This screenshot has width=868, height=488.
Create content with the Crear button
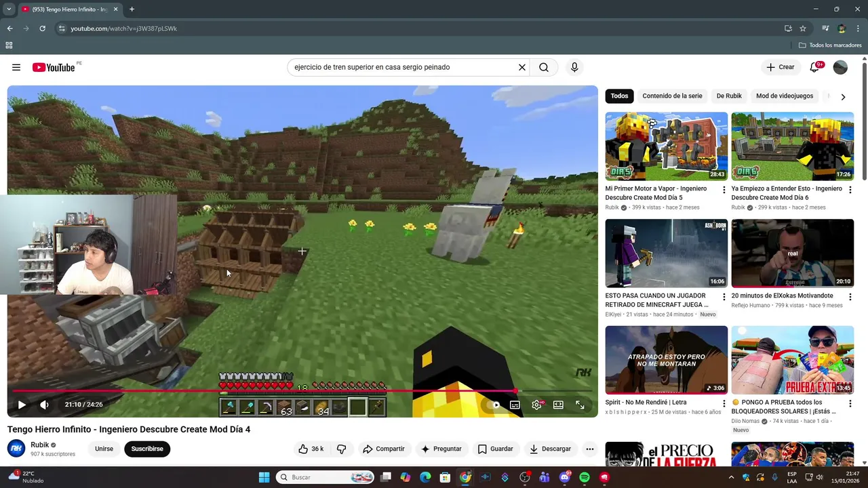[x=780, y=67]
